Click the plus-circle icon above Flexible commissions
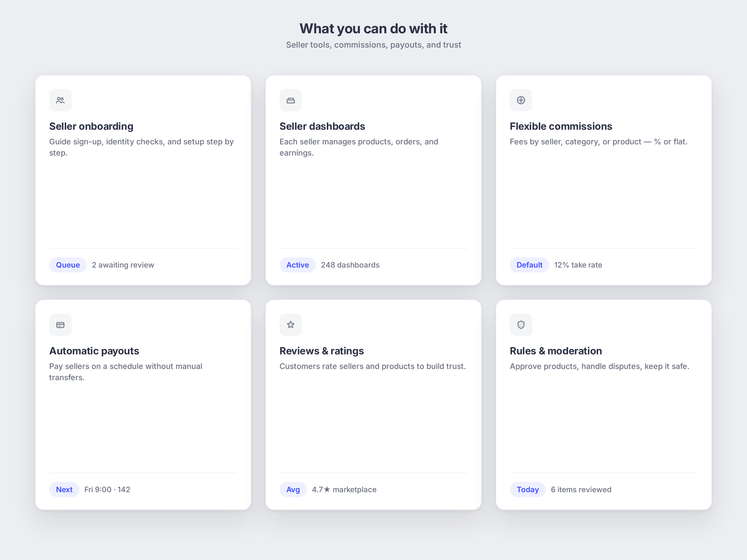The height and width of the screenshot is (560, 747). (x=521, y=100)
